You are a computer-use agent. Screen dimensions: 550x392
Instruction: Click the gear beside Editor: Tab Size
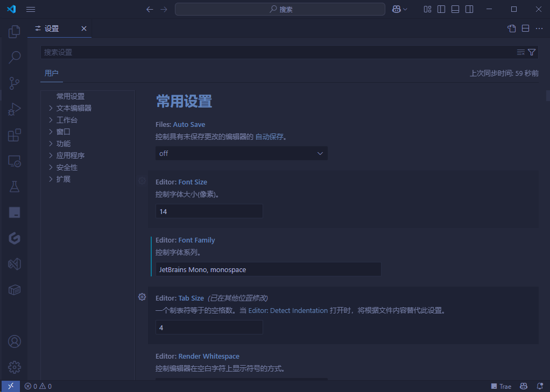[x=142, y=297]
